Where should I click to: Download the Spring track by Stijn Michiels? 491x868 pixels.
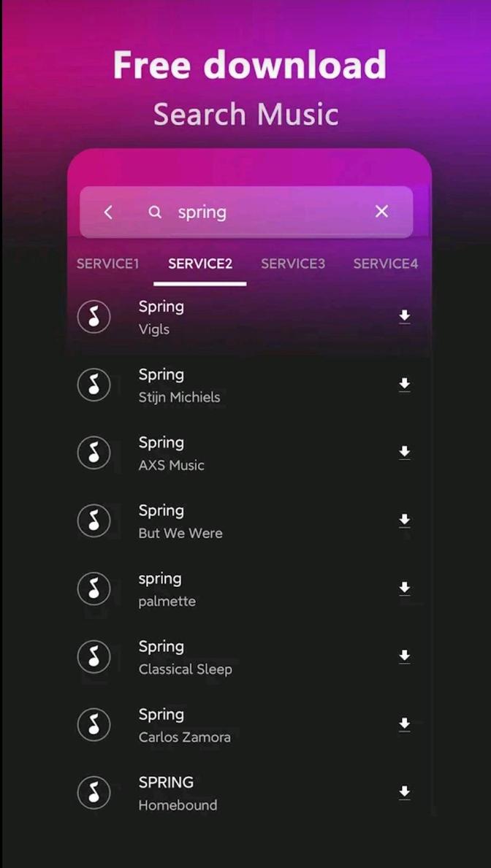[405, 385]
